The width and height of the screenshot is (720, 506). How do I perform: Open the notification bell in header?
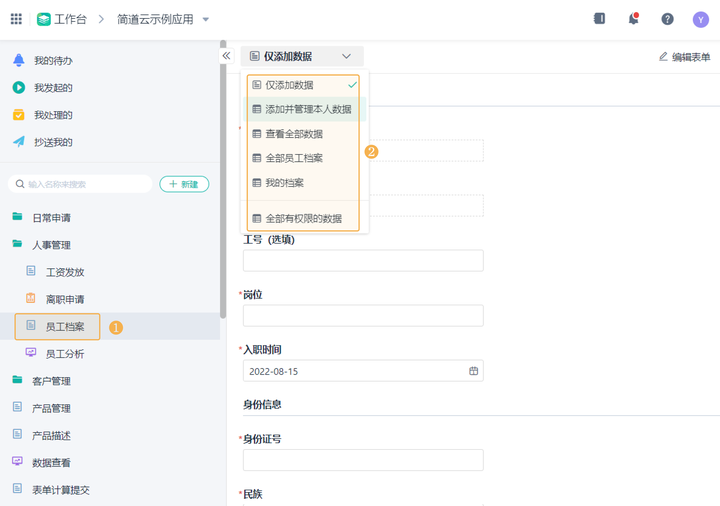pyautogui.click(x=633, y=19)
